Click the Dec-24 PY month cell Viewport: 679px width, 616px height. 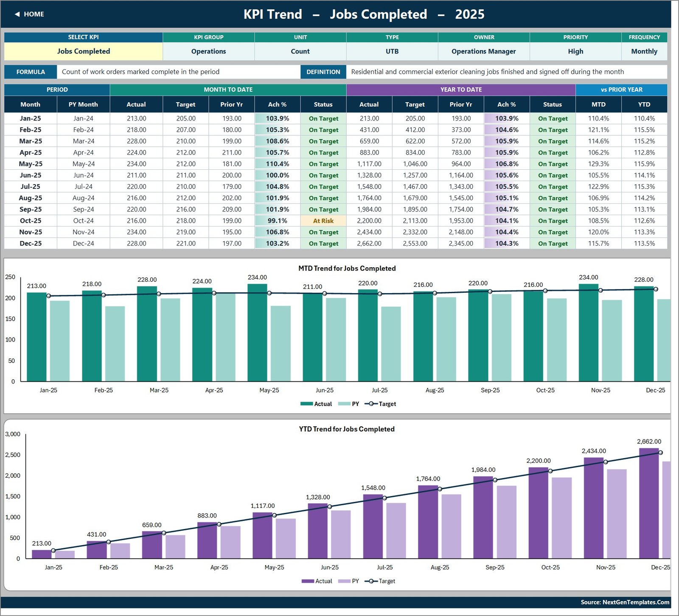click(84, 244)
